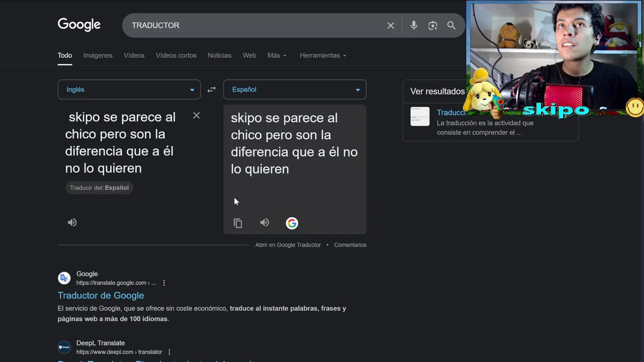Viewport: 644px width, 362px height.
Task: Click the DeepL favicon
Action: point(64,347)
